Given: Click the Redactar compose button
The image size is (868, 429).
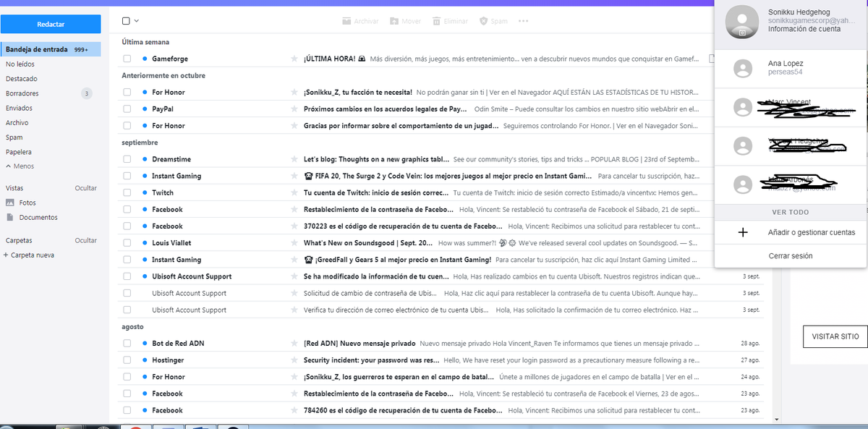Looking at the screenshot, I should [51, 24].
